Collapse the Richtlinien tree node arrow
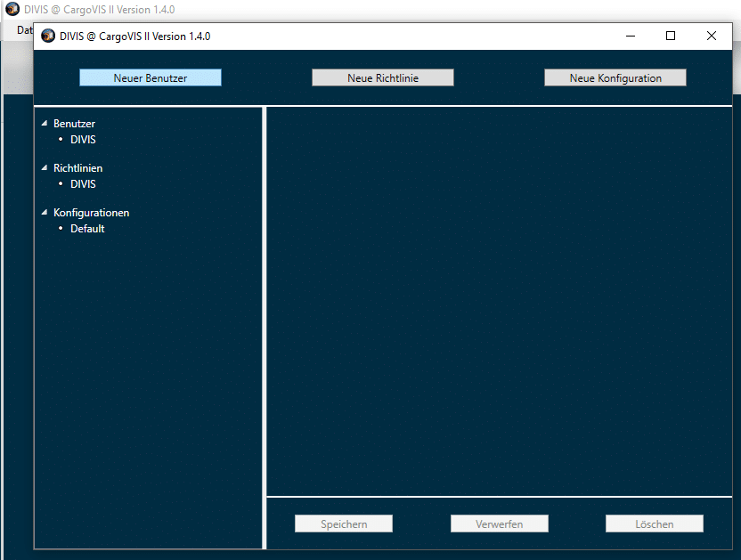 point(45,167)
